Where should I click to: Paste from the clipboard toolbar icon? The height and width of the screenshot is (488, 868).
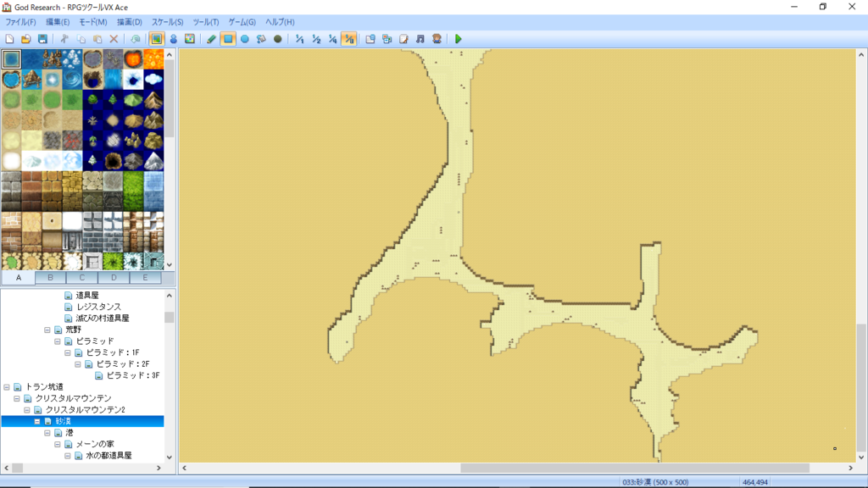click(x=97, y=39)
